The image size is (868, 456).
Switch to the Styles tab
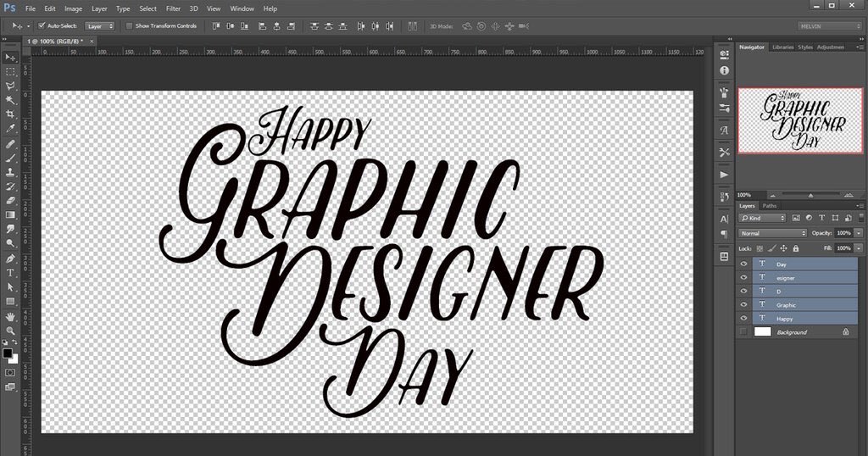805,47
